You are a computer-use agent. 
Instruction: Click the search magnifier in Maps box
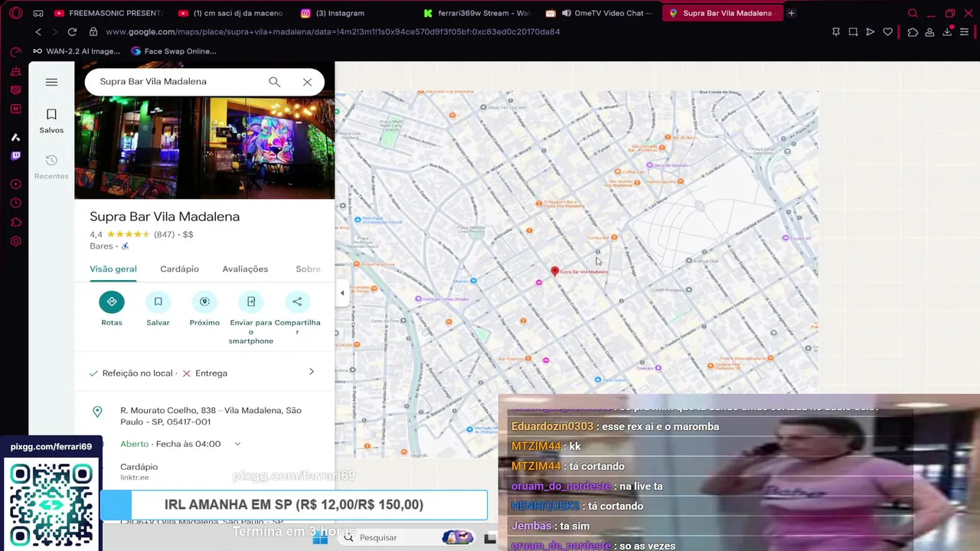click(x=274, y=82)
